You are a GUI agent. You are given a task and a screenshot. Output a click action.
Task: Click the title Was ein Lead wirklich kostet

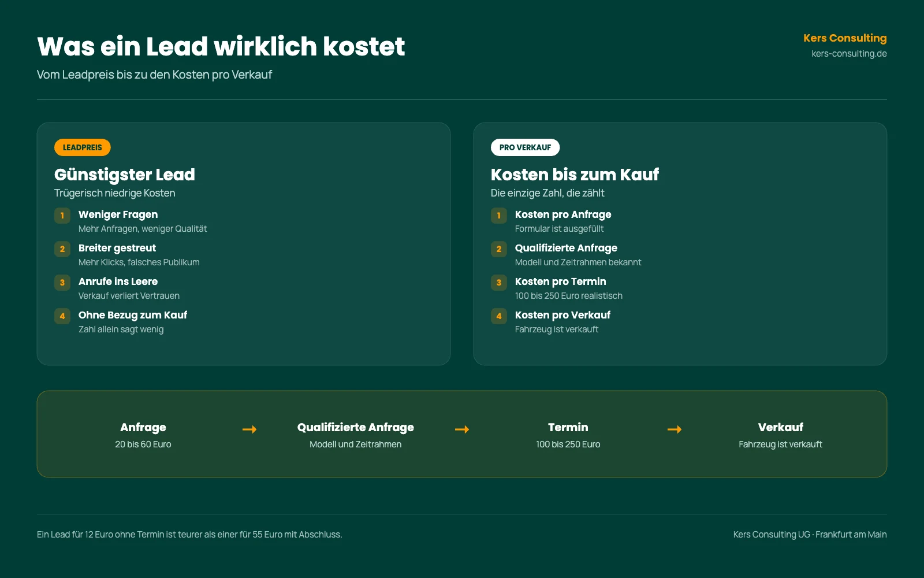pos(221,46)
